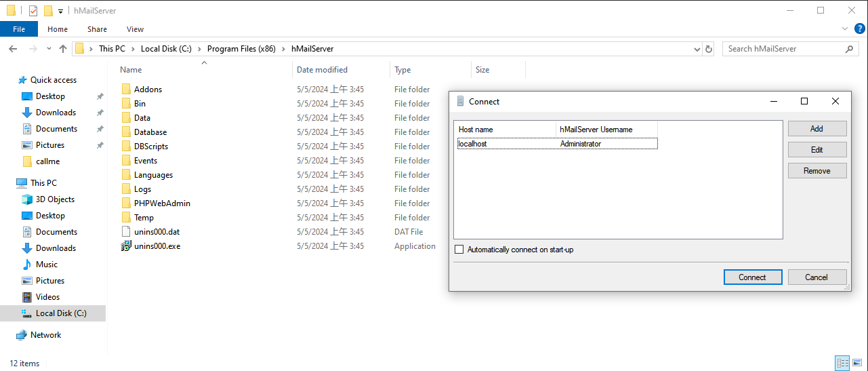The width and height of the screenshot is (868, 371).
Task: Select the Bin folder icon
Action: click(x=126, y=104)
